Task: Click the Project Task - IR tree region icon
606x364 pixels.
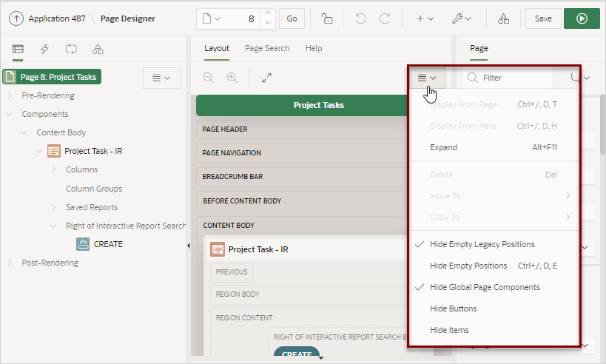Action: (54, 151)
